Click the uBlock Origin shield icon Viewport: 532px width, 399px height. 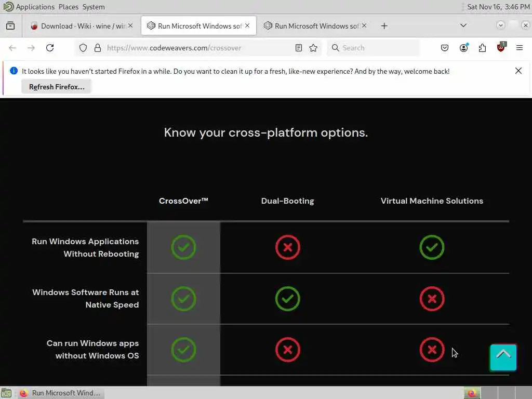click(x=501, y=47)
